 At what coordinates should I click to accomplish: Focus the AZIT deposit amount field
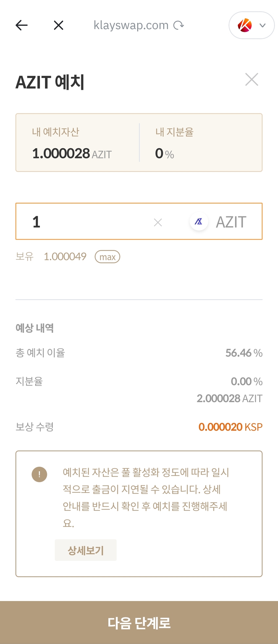90,221
